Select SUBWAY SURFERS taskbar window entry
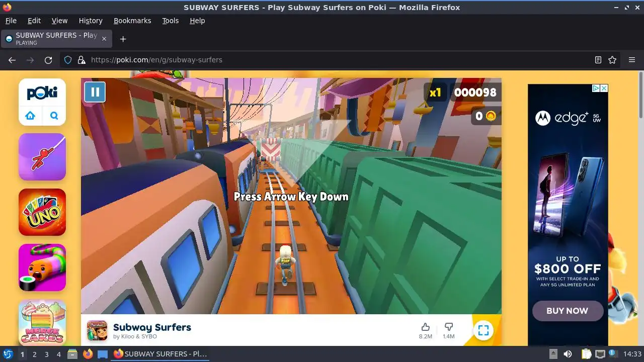 (161, 354)
